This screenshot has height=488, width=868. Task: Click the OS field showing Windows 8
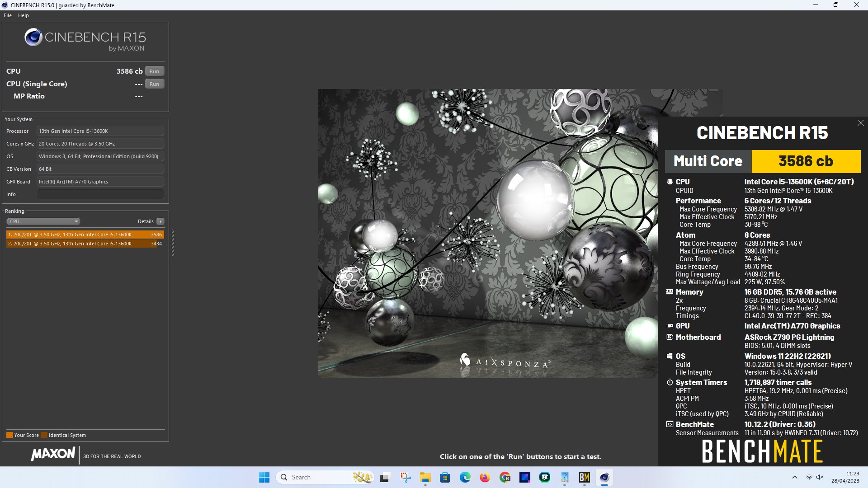pyautogui.click(x=100, y=156)
